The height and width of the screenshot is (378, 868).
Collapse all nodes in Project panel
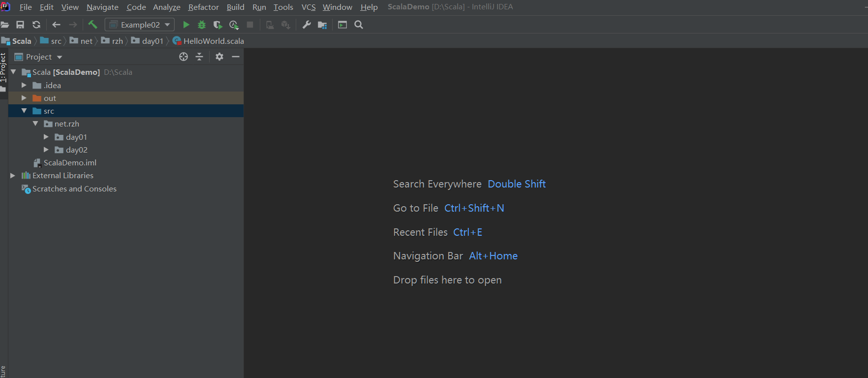[x=199, y=57]
